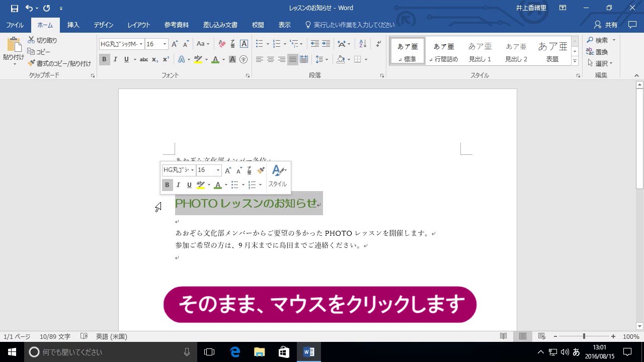The image size is (644, 362).
Task: Expand line spacing options
Action: click(x=327, y=59)
